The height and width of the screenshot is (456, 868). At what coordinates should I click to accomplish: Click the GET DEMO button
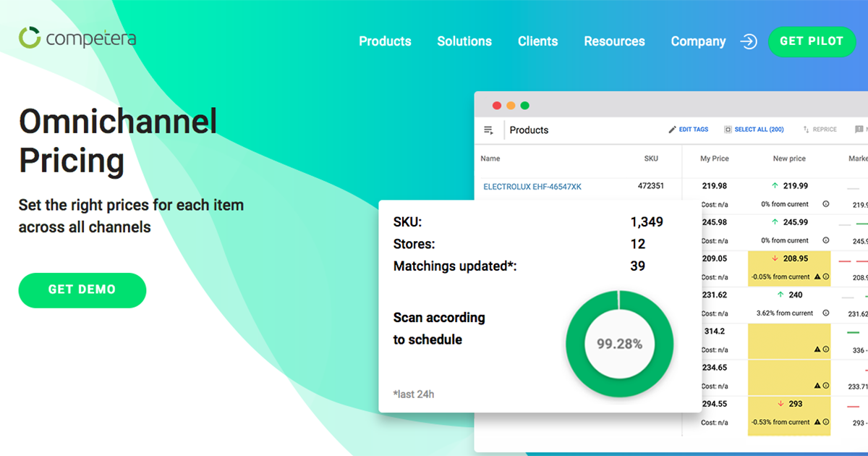[x=82, y=290]
